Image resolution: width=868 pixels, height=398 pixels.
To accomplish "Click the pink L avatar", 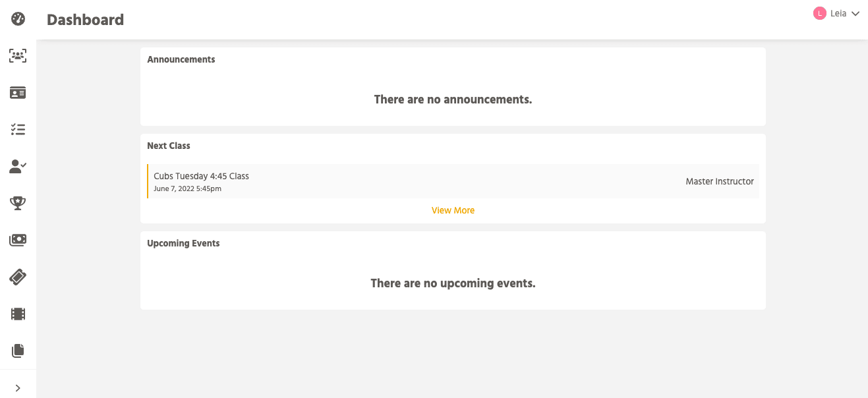I will (821, 13).
